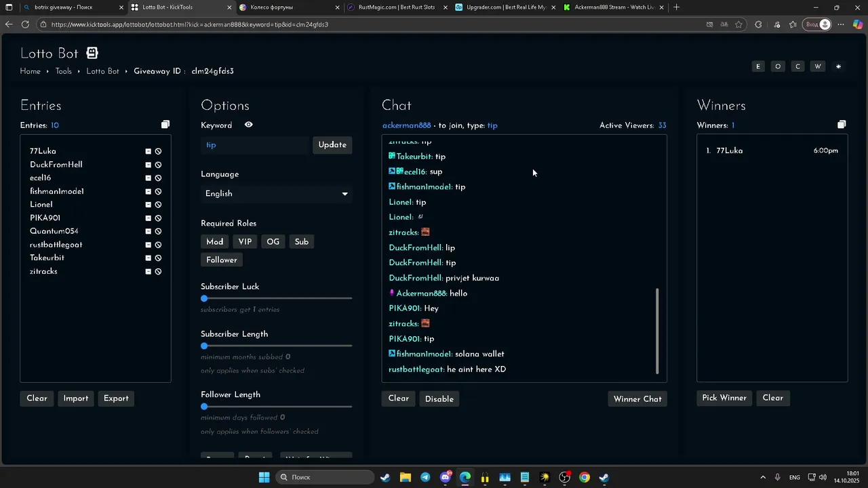
Task: Switch to the Колесо фортуны browser tab
Action: tap(289, 7)
